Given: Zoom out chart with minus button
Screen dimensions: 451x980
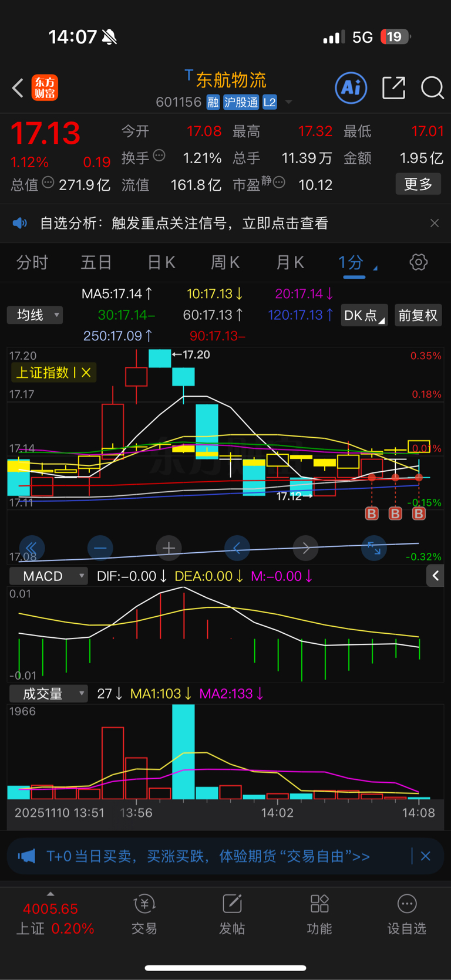Looking at the screenshot, I should point(100,549).
